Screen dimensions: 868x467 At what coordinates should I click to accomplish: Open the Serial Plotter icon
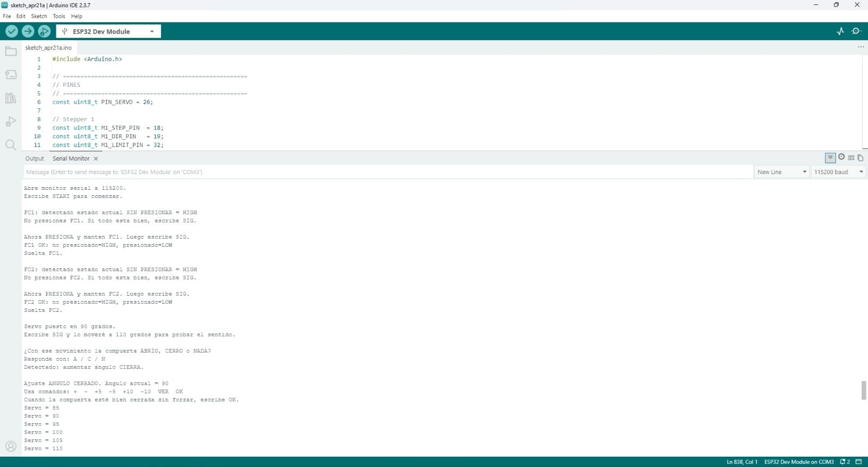click(840, 31)
